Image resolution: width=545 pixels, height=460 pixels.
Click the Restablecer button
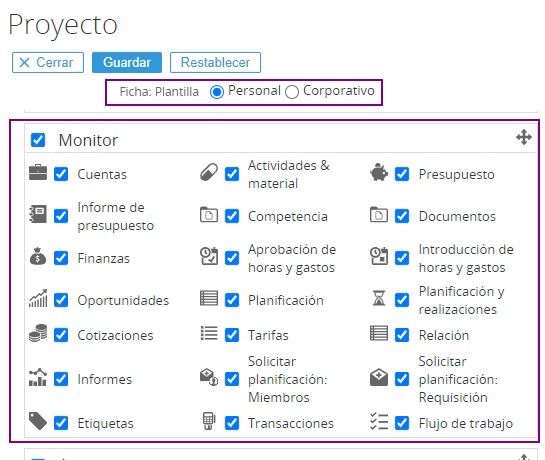215,63
